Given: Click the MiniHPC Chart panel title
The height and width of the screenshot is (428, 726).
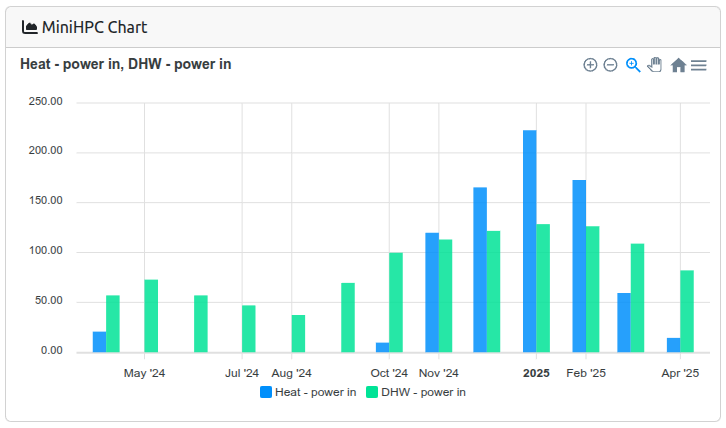Looking at the screenshot, I should pyautogui.click(x=94, y=27).
